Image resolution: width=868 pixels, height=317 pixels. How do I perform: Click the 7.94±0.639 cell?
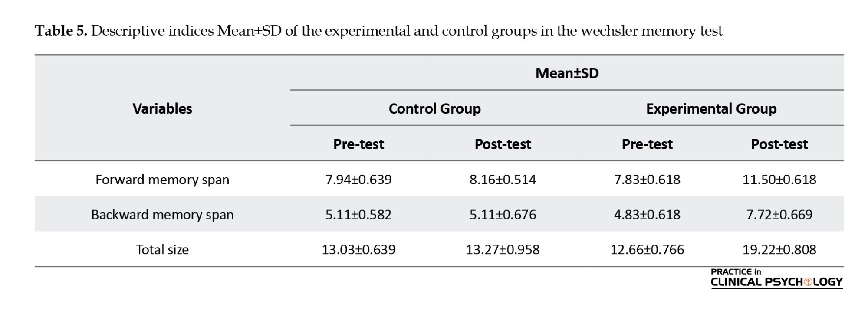click(358, 180)
